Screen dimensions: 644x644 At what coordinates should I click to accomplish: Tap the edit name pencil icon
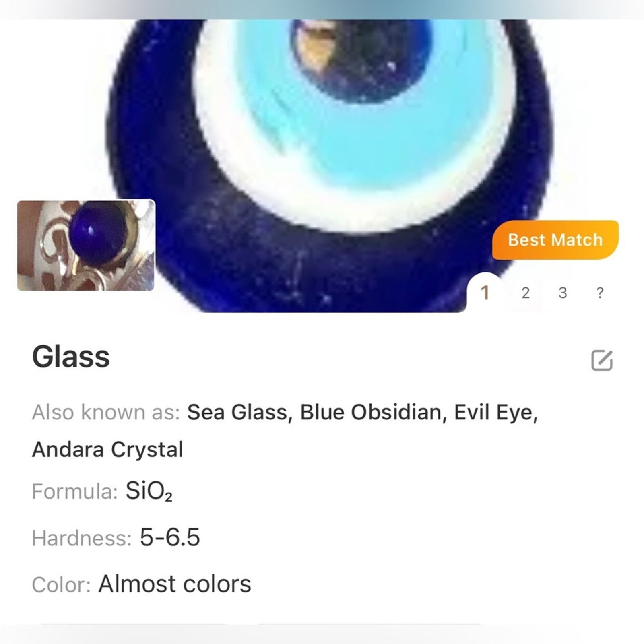tap(602, 360)
